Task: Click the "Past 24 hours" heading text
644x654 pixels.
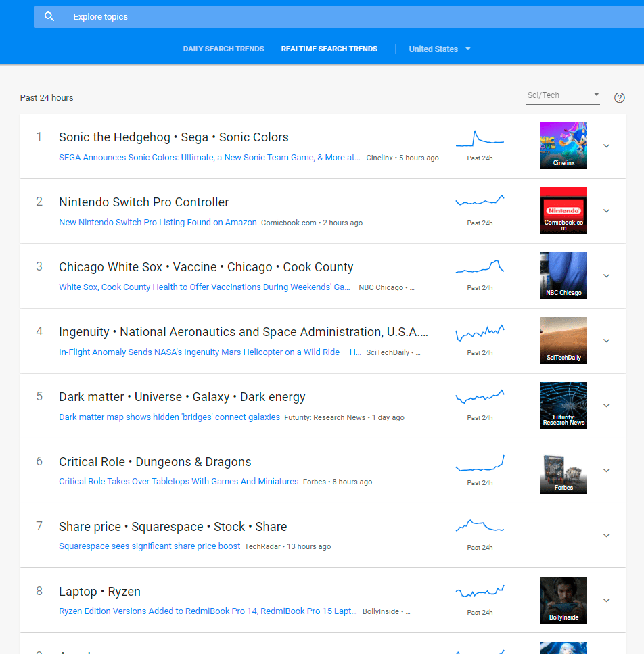Action: (47, 97)
